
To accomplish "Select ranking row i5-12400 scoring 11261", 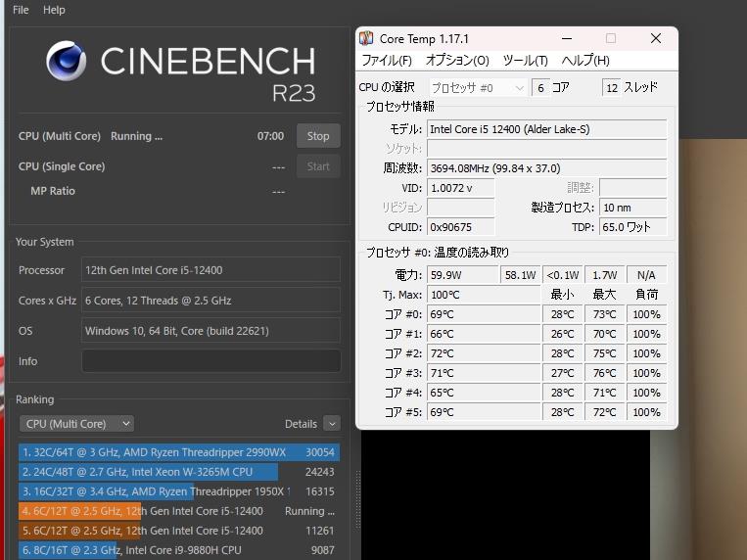I will click(x=179, y=531).
